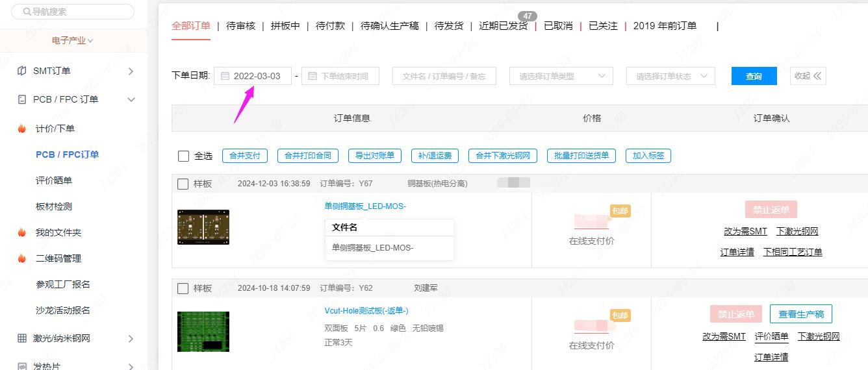Viewport: 868px width, 370px height.
Task: Click the 文件名 / 订单编号 / 备注 search field
Action: [444, 76]
